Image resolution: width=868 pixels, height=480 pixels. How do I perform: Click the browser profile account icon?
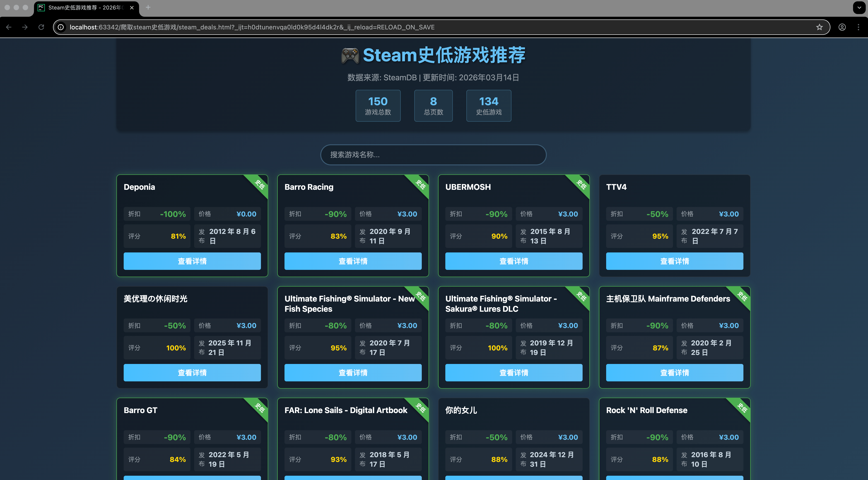(x=842, y=27)
